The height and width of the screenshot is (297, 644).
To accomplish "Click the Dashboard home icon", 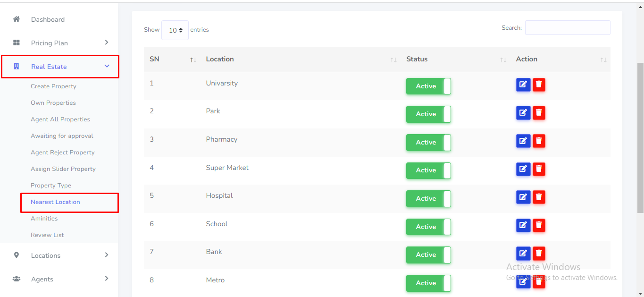I will 17,19.
